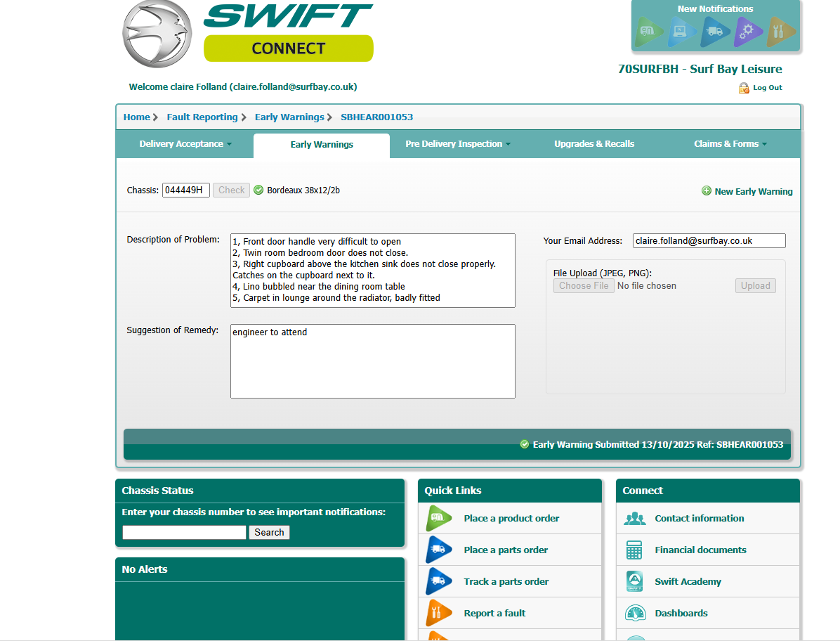This screenshot has width=840, height=641.
Task: Click the green caravan icon for product order
Action: (x=439, y=518)
